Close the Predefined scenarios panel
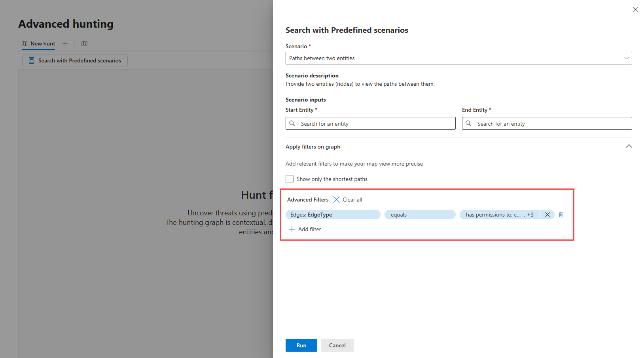 pos(635,9)
